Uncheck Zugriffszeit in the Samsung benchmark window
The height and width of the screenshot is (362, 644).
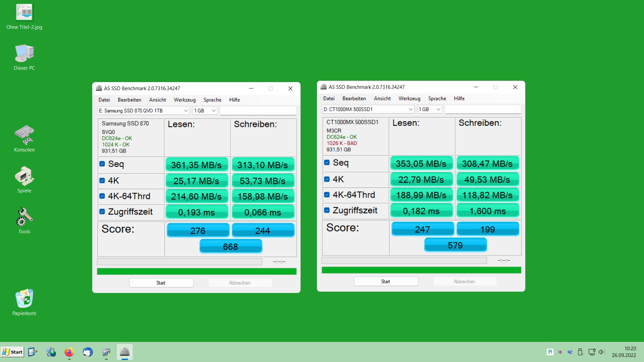pyautogui.click(x=102, y=212)
